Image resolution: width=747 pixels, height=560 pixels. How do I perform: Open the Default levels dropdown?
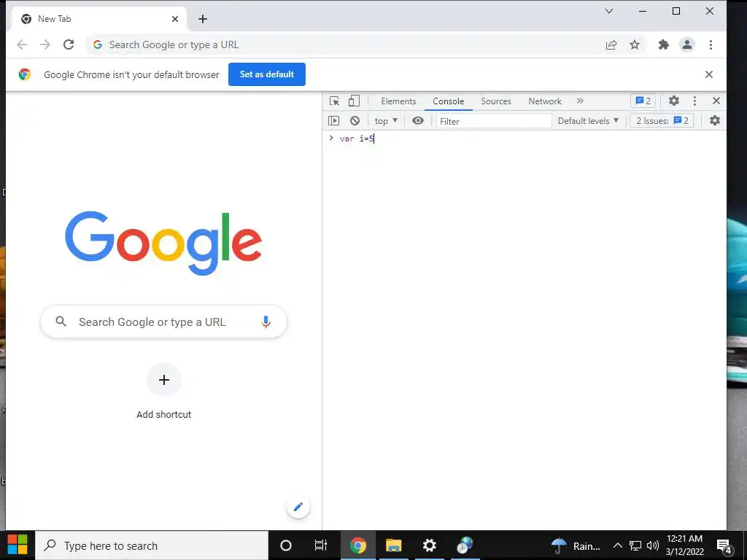pos(588,121)
